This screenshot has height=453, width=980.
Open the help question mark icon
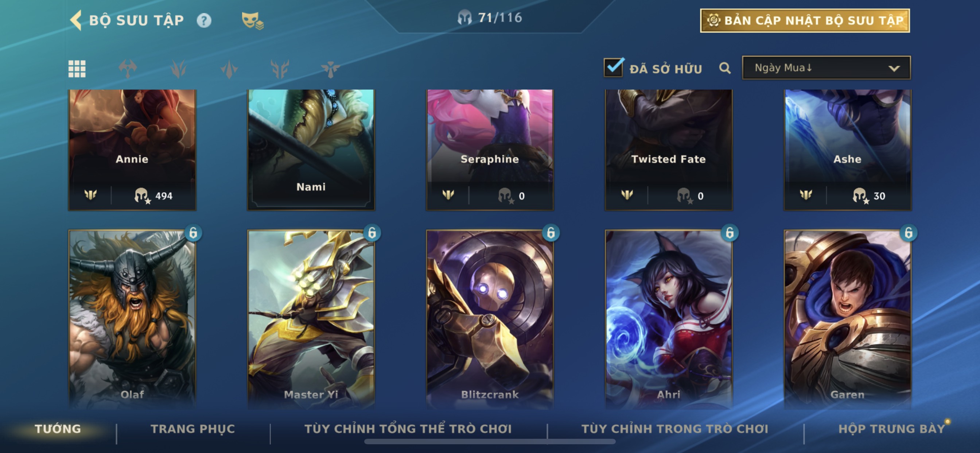(204, 20)
